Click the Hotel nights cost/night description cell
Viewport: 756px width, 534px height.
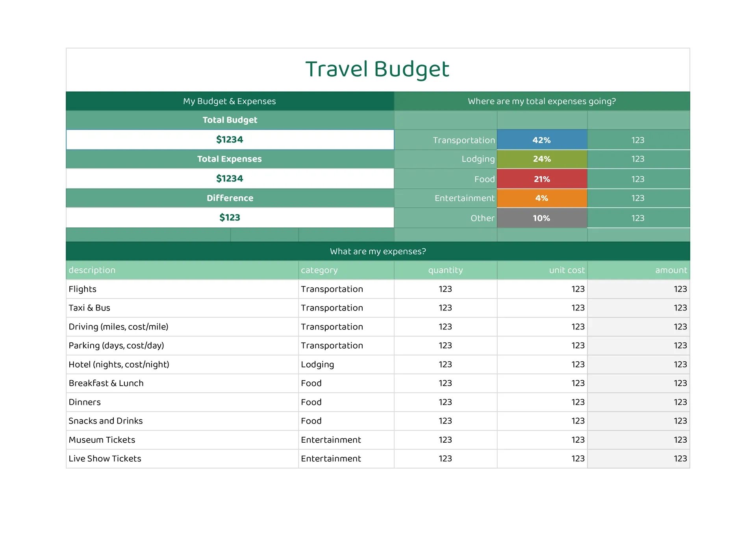[119, 364]
